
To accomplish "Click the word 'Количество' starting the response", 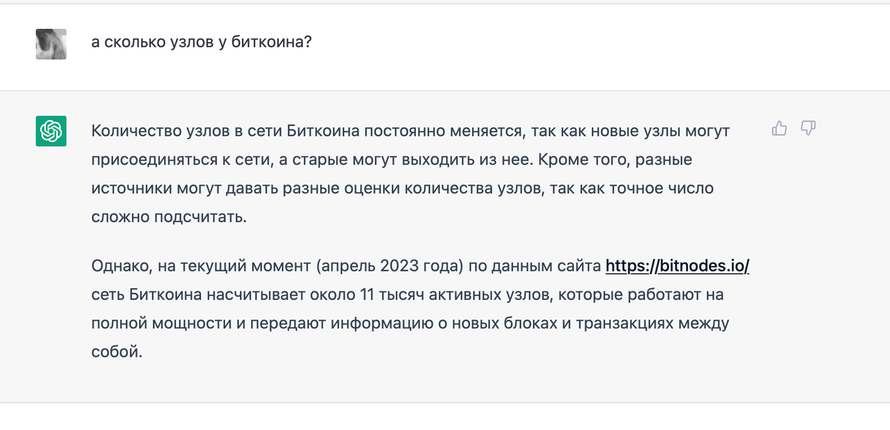I will pyautogui.click(x=136, y=131).
